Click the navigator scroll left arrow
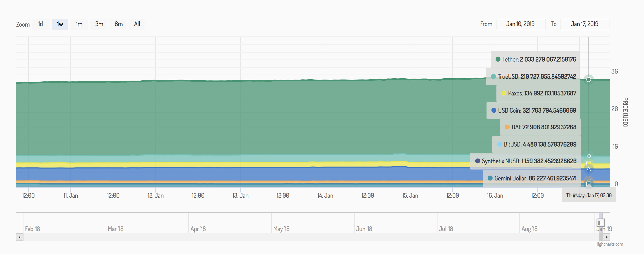The height and width of the screenshot is (254, 644). [20, 237]
